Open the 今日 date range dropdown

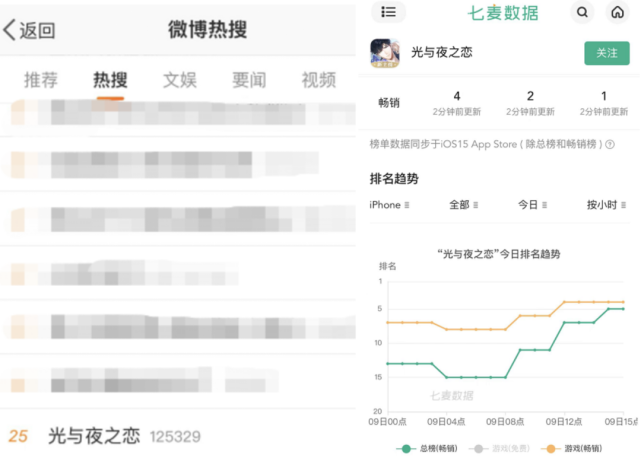[533, 205]
